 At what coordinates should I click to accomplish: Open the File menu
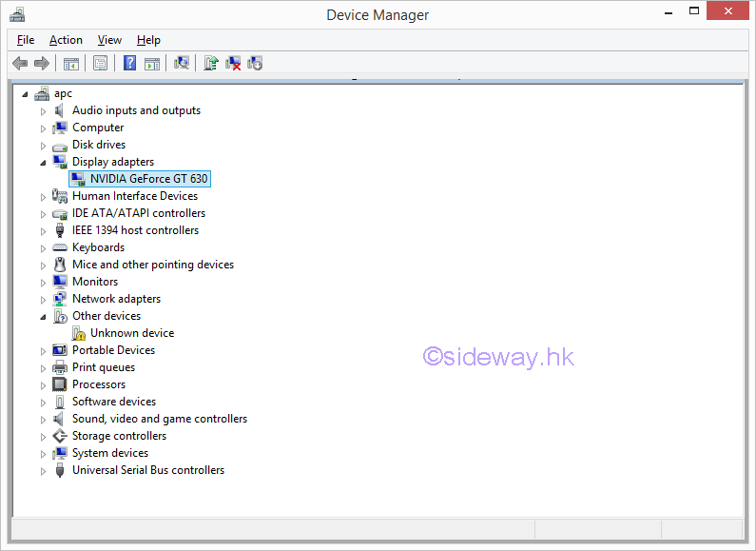click(x=26, y=40)
